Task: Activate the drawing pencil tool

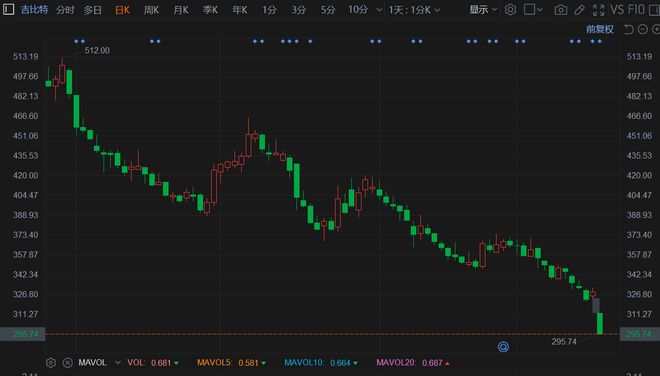Action: pos(580,10)
